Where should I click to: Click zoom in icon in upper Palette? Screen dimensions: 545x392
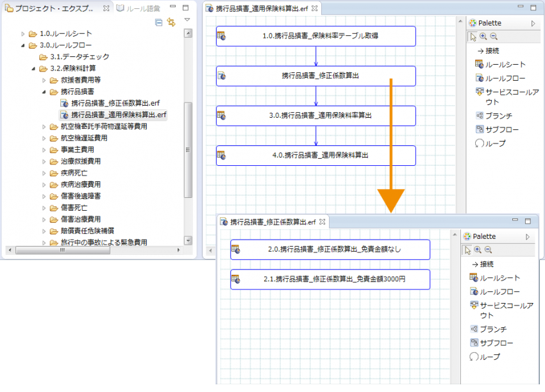coord(483,37)
